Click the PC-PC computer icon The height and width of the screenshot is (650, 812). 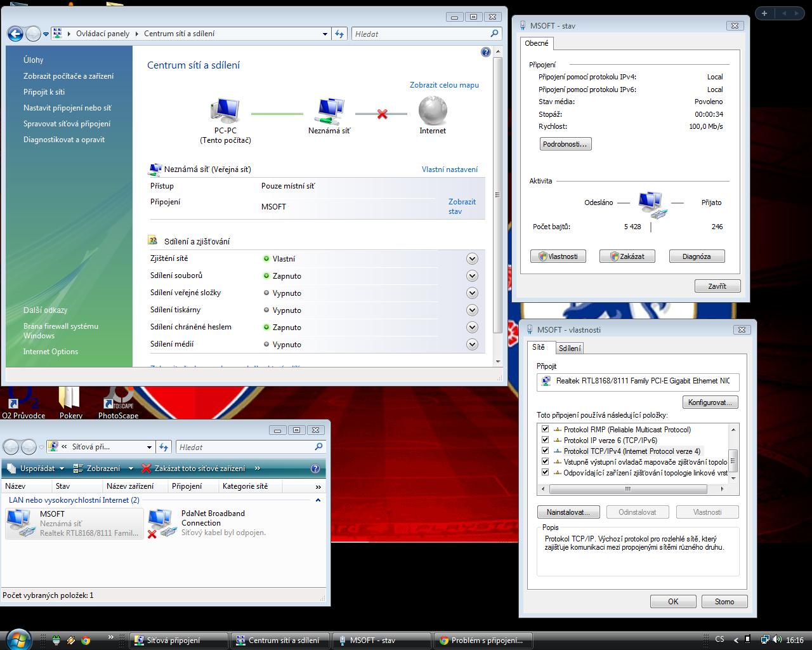coord(225,111)
